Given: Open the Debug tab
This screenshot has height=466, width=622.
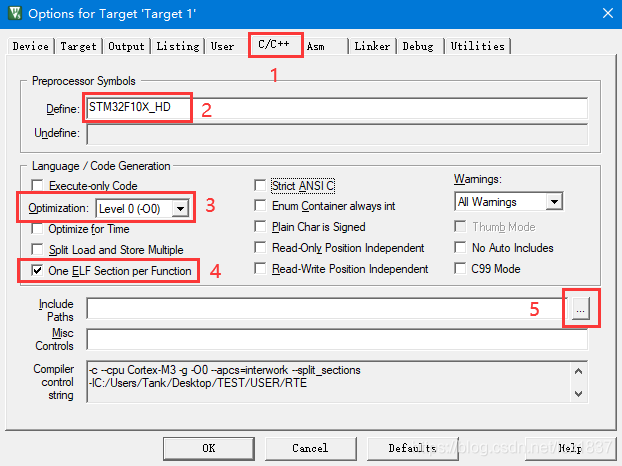Looking at the screenshot, I should tap(418, 46).
